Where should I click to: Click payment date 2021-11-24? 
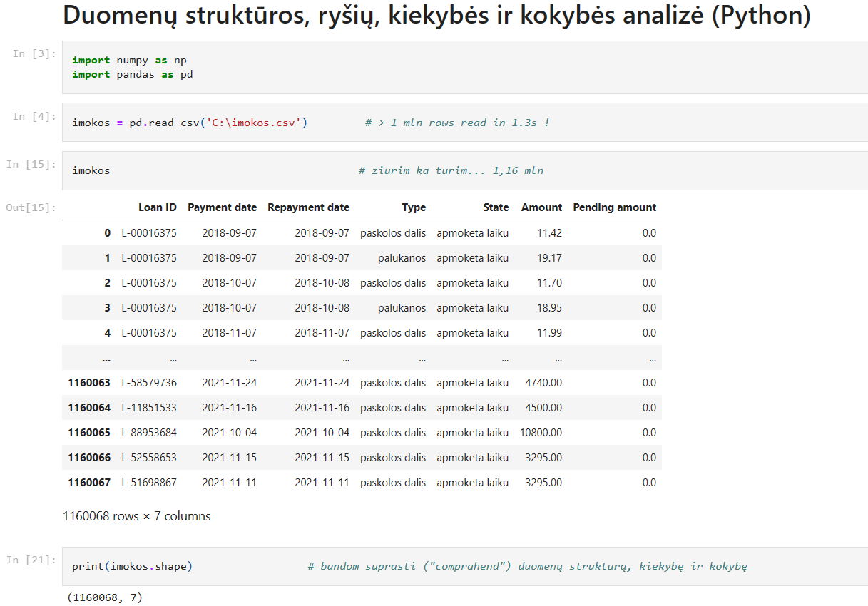click(230, 383)
